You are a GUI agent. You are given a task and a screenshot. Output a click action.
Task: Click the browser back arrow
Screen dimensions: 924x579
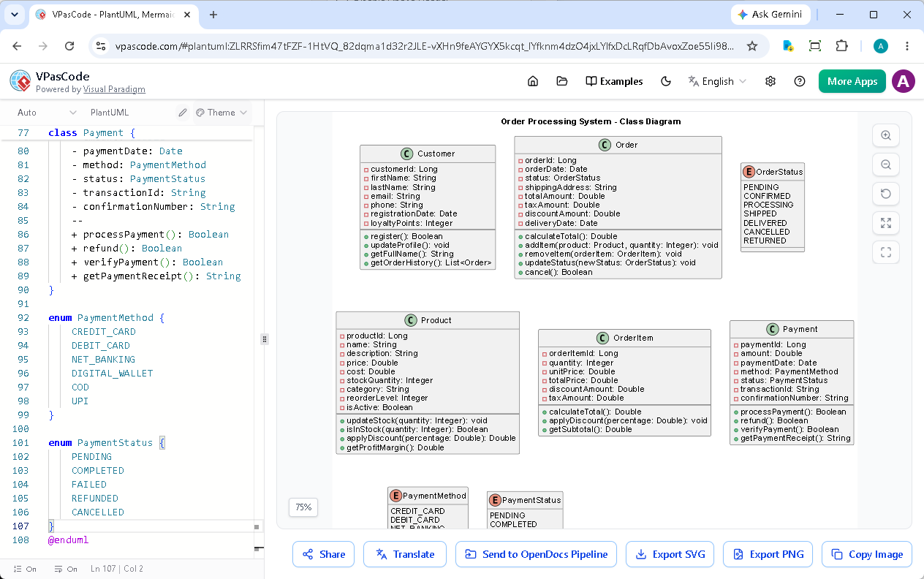point(17,46)
